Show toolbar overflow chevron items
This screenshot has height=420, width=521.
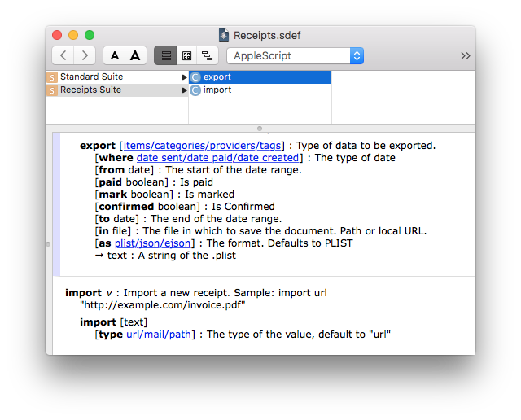pyautogui.click(x=465, y=55)
